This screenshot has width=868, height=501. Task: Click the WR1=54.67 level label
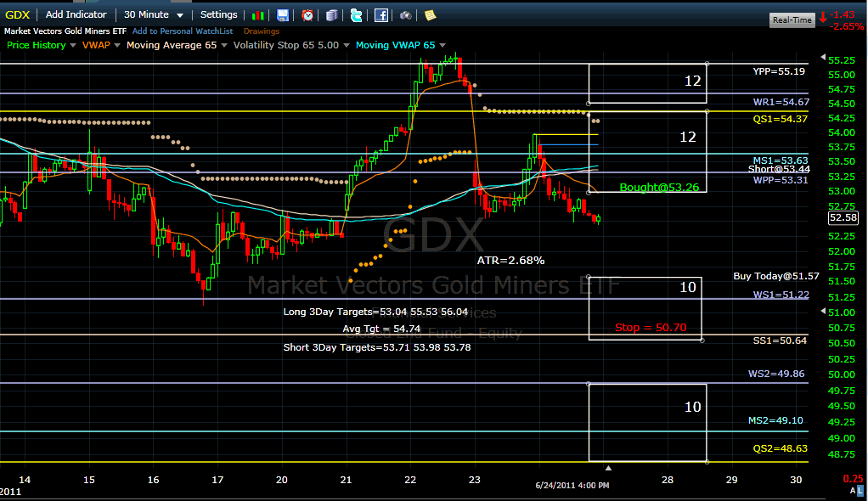[x=781, y=102]
